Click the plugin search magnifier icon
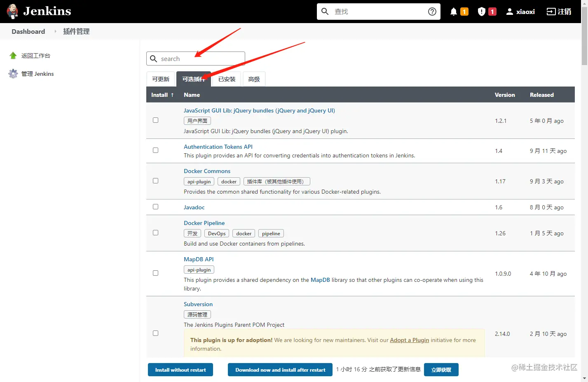 coord(154,59)
